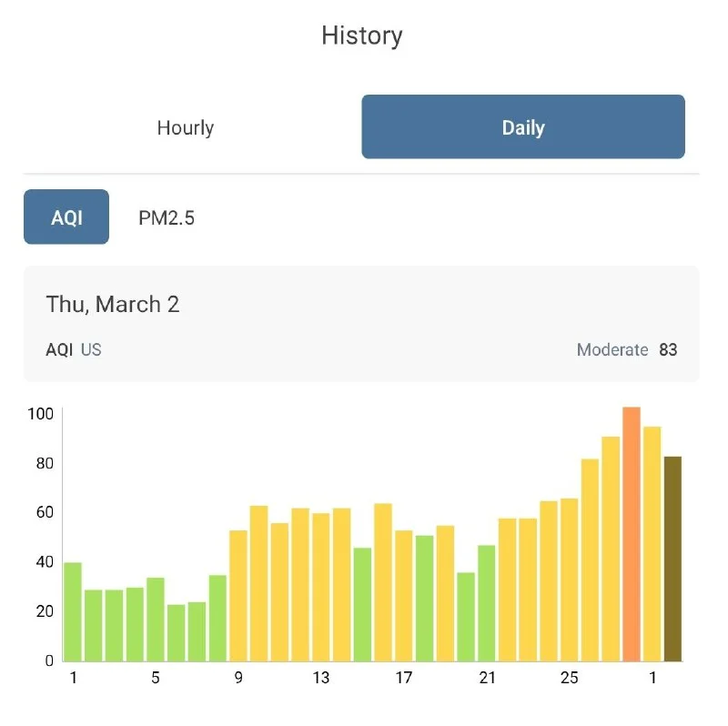The width and height of the screenshot is (728, 726).
Task: Click the Moderate 83 reading
Action: point(627,349)
